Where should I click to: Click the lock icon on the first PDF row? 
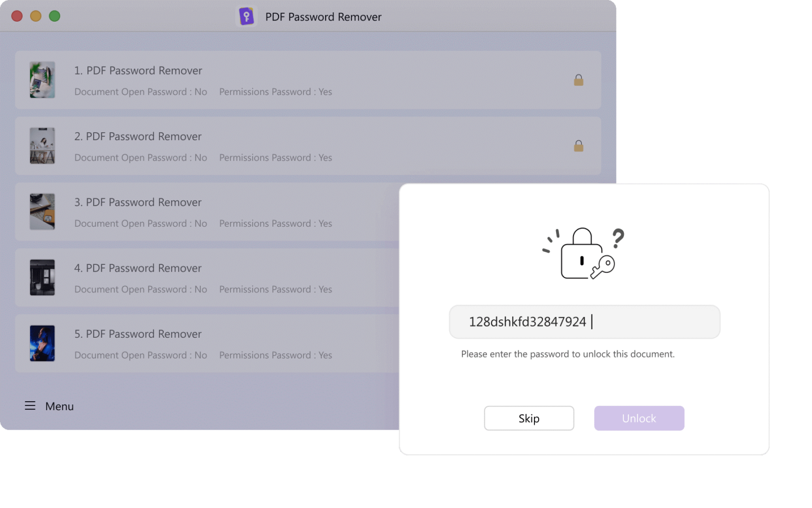578,80
